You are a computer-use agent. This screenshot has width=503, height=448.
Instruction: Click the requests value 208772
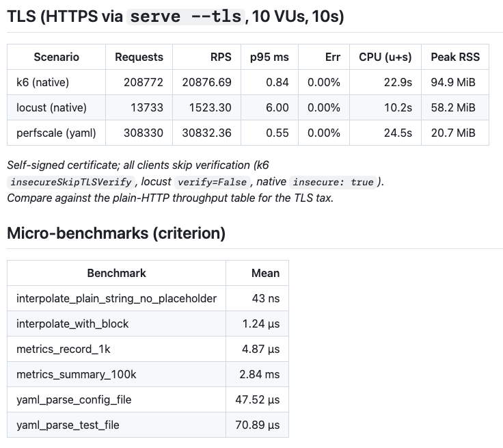click(x=144, y=82)
